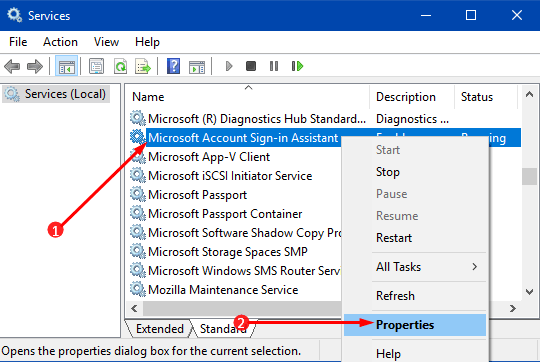Select Microsoft (R) Diagnostics Hub Standard service
Viewport: 540px width, 362px height.
point(257,119)
